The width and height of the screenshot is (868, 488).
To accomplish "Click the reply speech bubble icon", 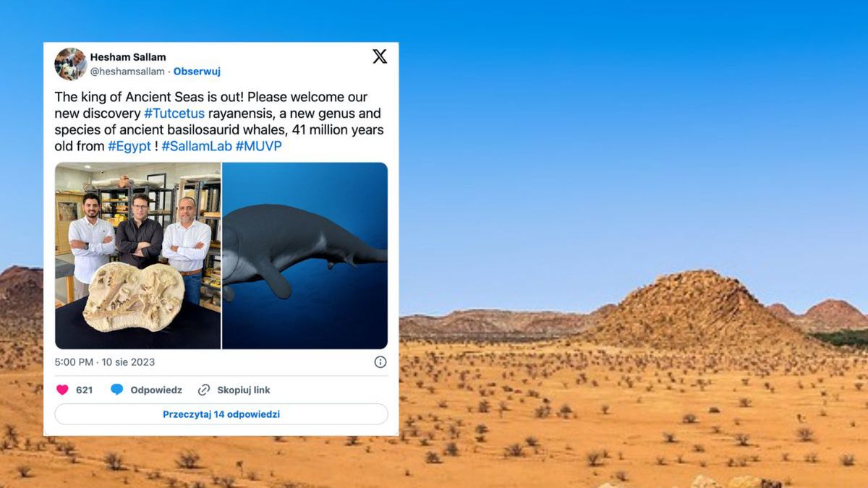I will tap(116, 390).
